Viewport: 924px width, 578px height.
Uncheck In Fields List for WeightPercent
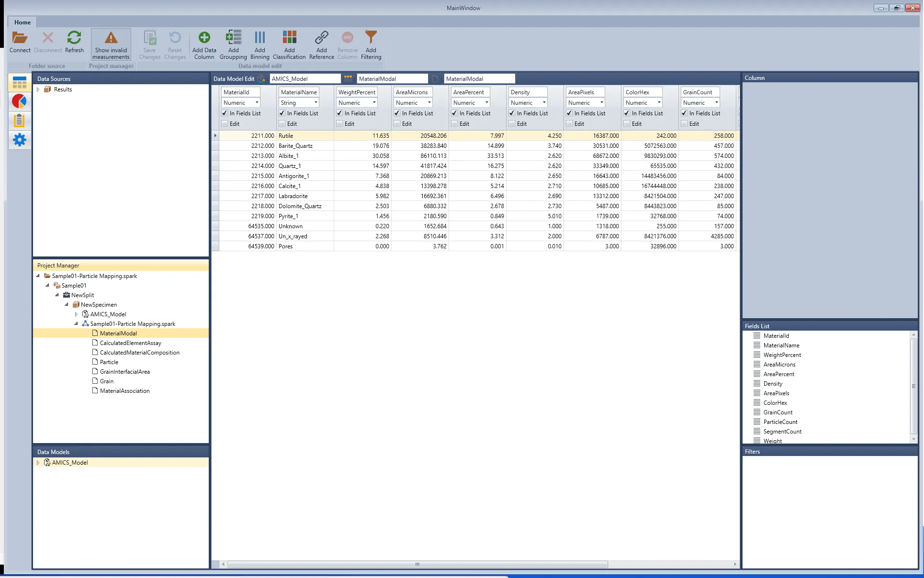coord(339,113)
